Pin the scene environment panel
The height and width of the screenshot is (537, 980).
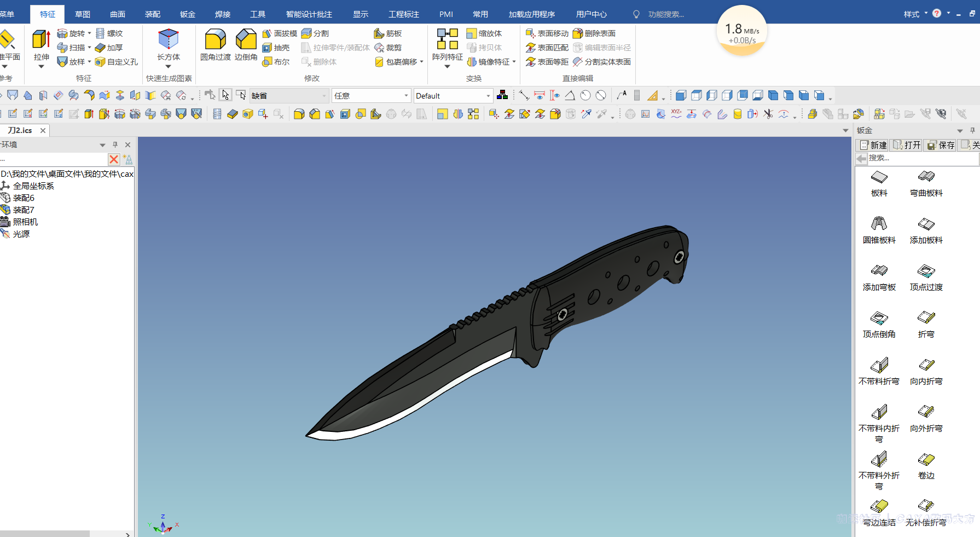[x=115, y=145]
